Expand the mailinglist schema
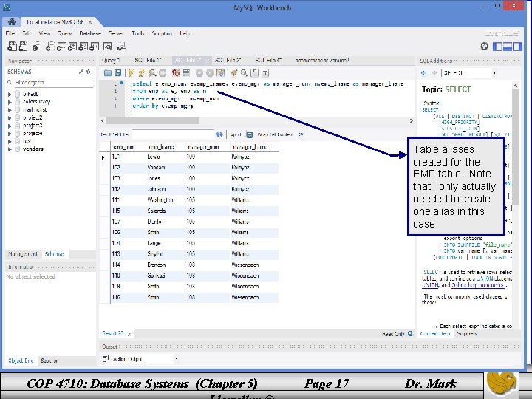This screenshot has width=532, height=399. [10, 110]
